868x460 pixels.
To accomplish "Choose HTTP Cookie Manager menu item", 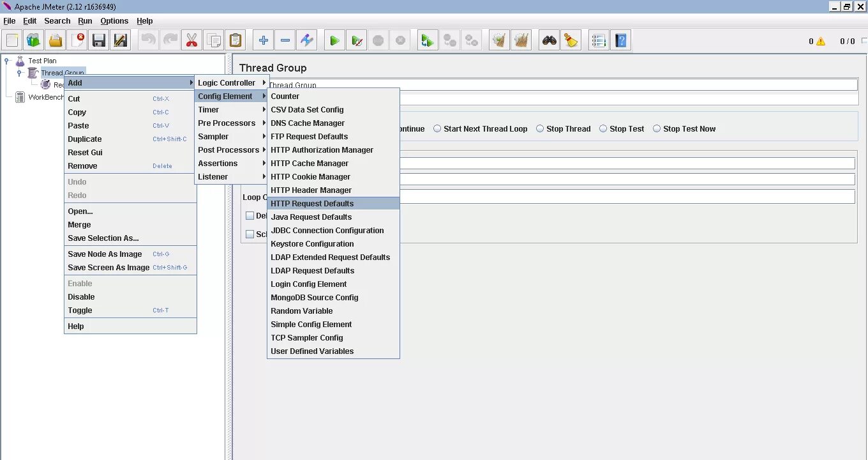I will click(333, 176).
